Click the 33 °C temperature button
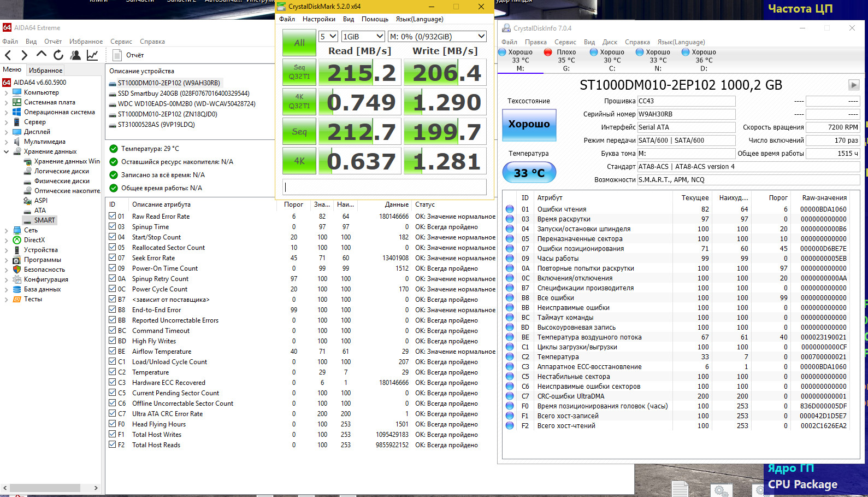The image size is (868, 497). (529, 173)
